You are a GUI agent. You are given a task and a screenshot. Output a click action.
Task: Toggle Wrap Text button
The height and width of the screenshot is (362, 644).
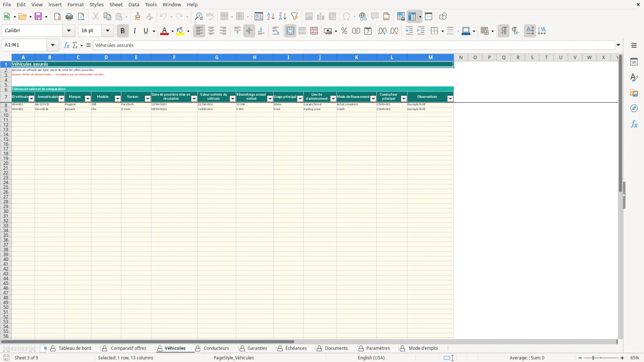pyautogui.click(x=276, y=31)
